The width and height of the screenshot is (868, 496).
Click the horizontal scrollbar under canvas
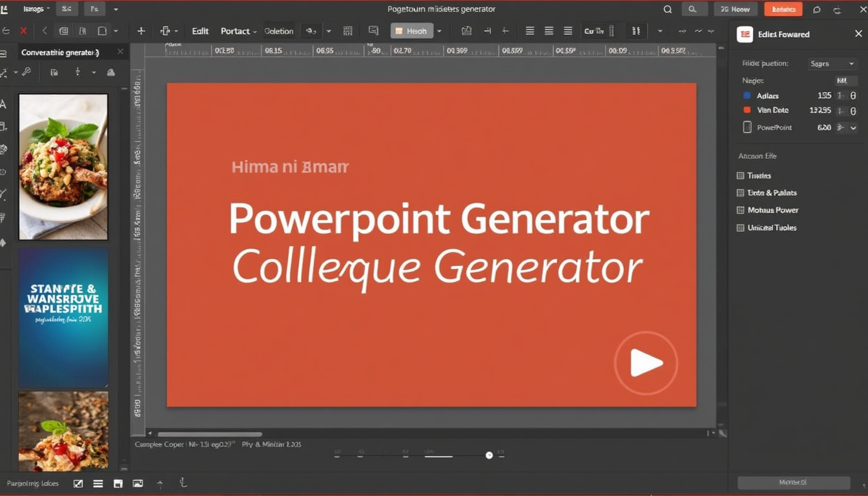tap(210, 434)
